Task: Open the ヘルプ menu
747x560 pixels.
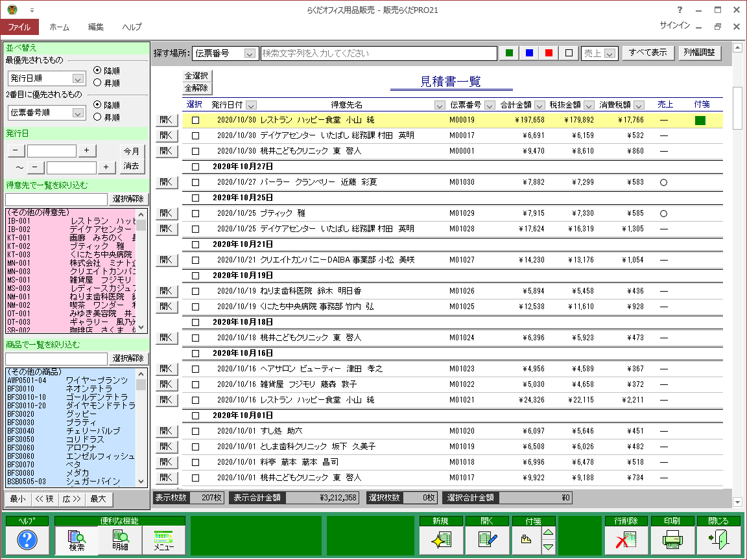Action: pyautogui.click(x=132, y=27)
